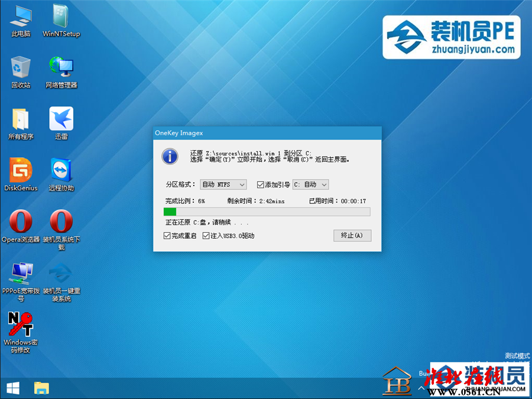The width and height of the screenshot is (532, 399).
Task: Click the Z:\sources\install.wim restore message
Action: click(251, 153)
